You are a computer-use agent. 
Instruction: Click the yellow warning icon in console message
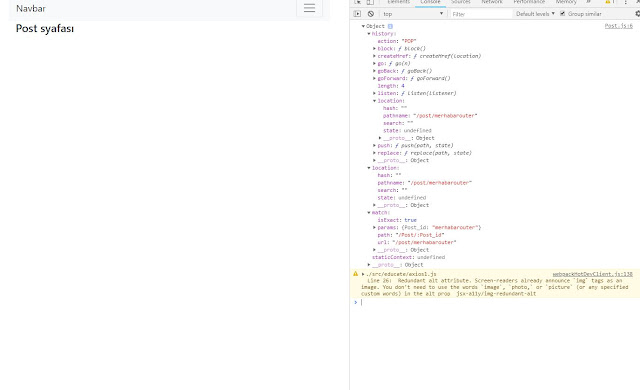coord(356,274)
